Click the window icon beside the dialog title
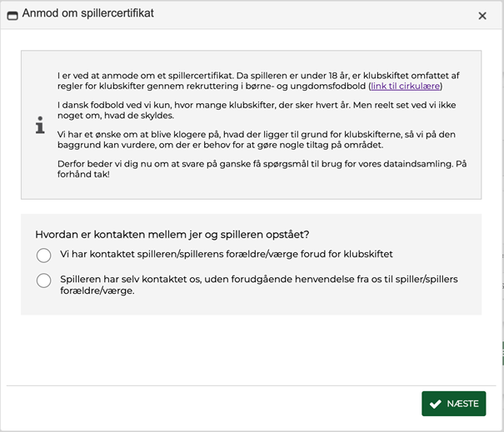The image size is (504, 432). click(12, 15)
